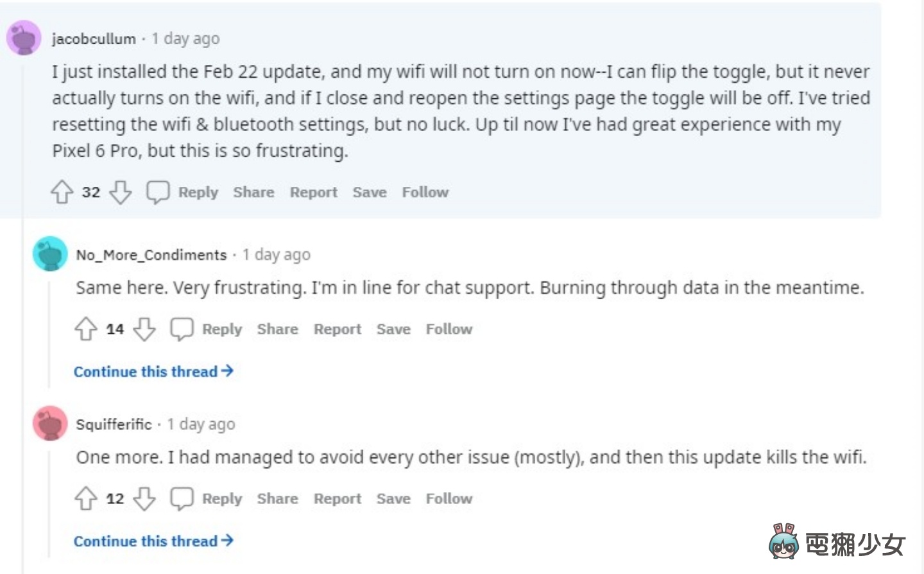The height and width of the screenshot is (574, 924).
Task: Click the speech bubble icon beside Reply on jacobcullum's comment
Action: coord(157,191)
